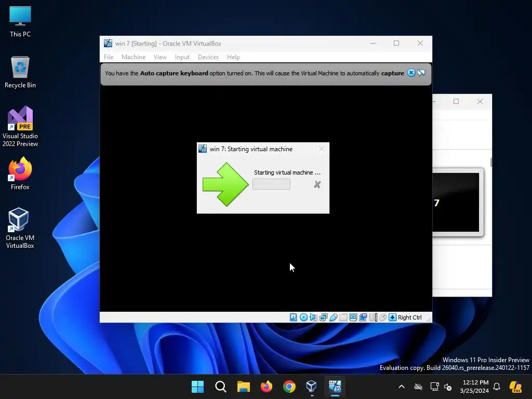
Task: Click the keyboard capture arrow icon
Action: [392, 317]
